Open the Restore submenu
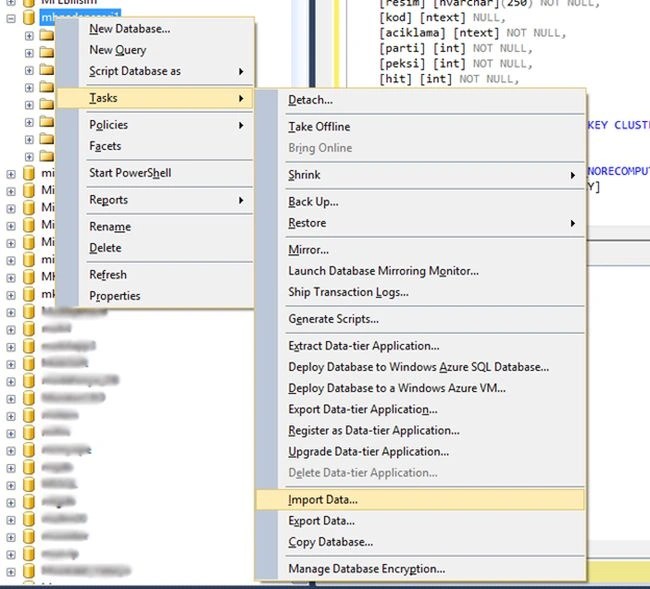 [420, 223]
